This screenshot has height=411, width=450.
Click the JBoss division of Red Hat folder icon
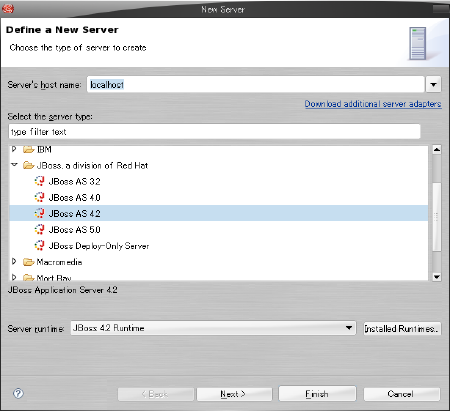pyautogui.click(x=29, y=165)
